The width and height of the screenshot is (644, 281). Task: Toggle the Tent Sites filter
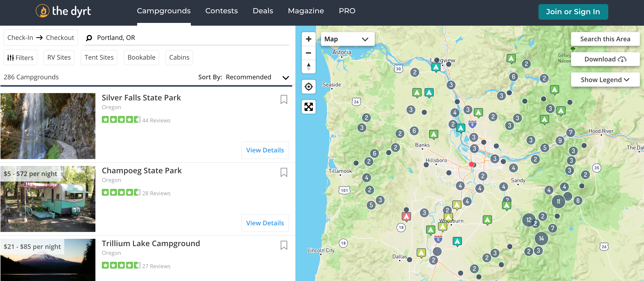[99, 58]
